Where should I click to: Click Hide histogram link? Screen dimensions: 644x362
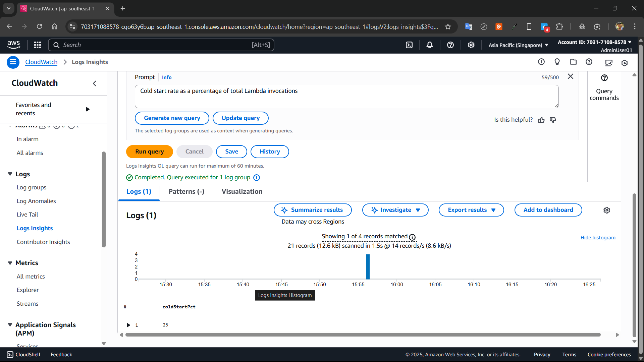[598, 238]
